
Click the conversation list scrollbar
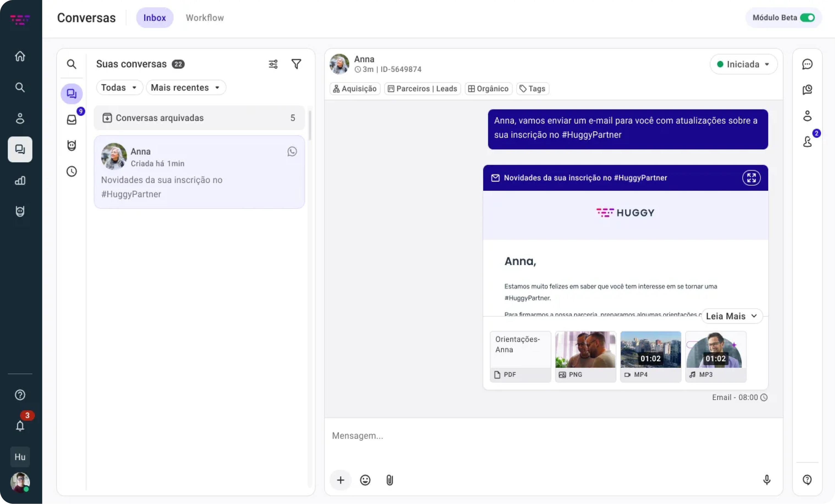click(x=310, y=125)
